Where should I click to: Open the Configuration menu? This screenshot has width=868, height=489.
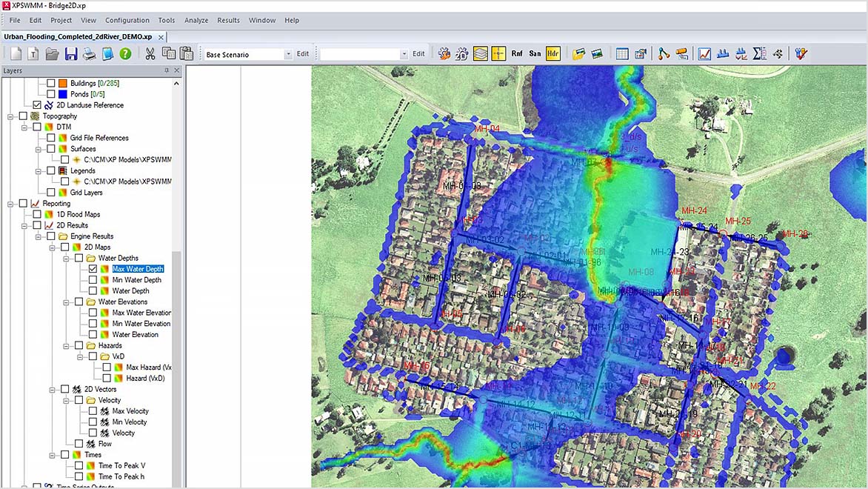[x=127, y=20]
